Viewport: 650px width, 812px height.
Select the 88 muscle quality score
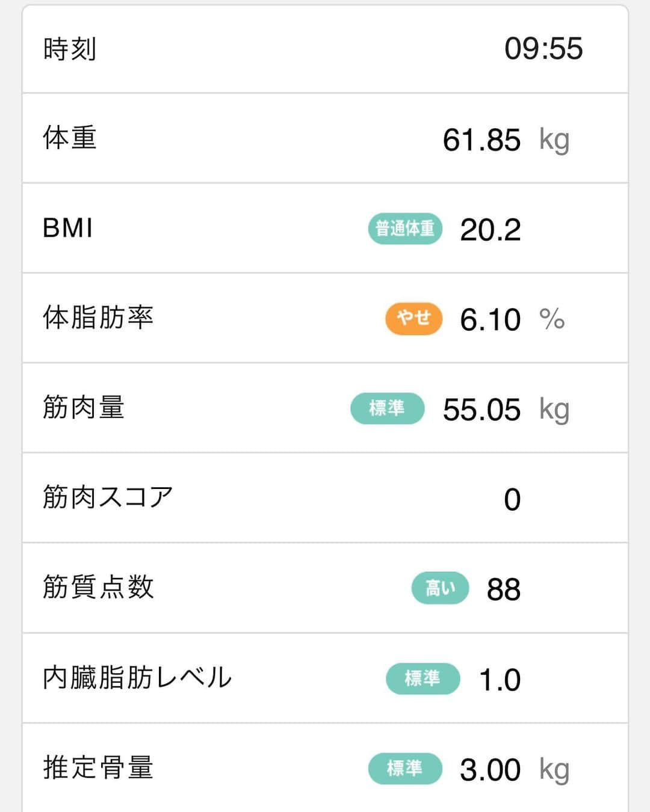(503, 589)
